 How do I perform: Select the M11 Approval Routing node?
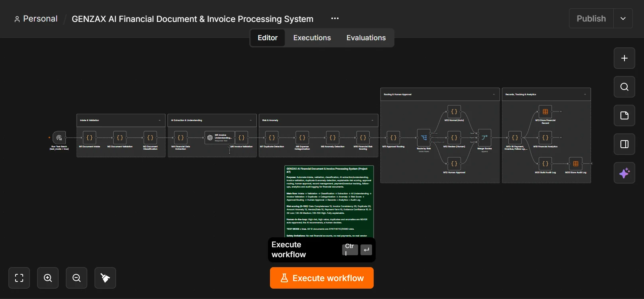pyautogui.click(x=393, y=138)
